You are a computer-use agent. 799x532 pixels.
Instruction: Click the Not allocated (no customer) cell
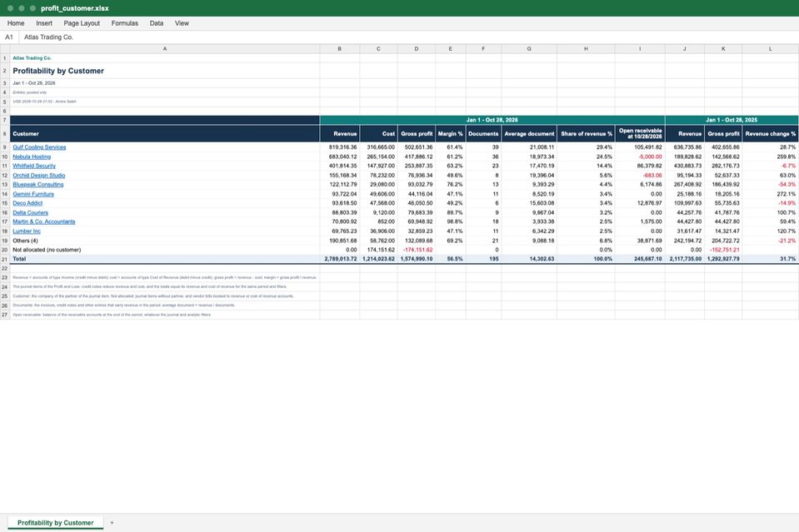(165, 250)
